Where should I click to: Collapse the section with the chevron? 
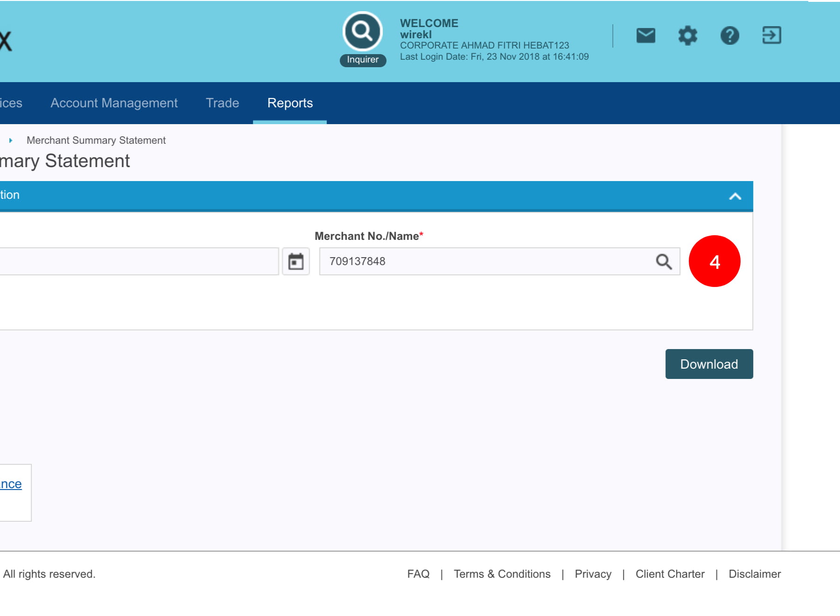735,196
